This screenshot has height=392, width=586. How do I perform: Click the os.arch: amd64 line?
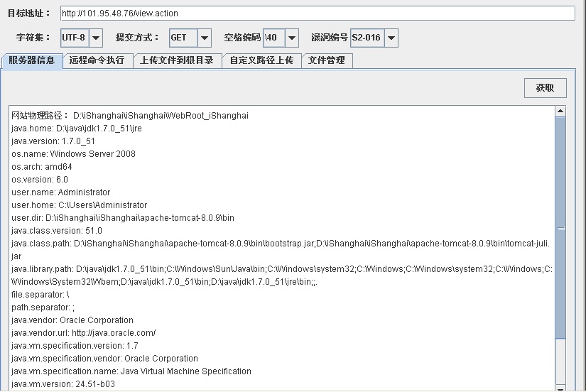(41, 167)
